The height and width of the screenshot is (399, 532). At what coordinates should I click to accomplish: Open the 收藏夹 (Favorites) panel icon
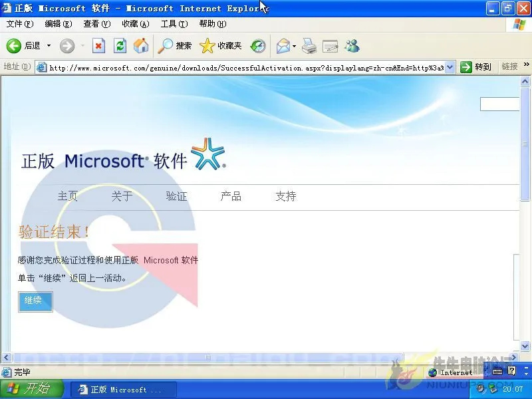click(x=207, y=46)
